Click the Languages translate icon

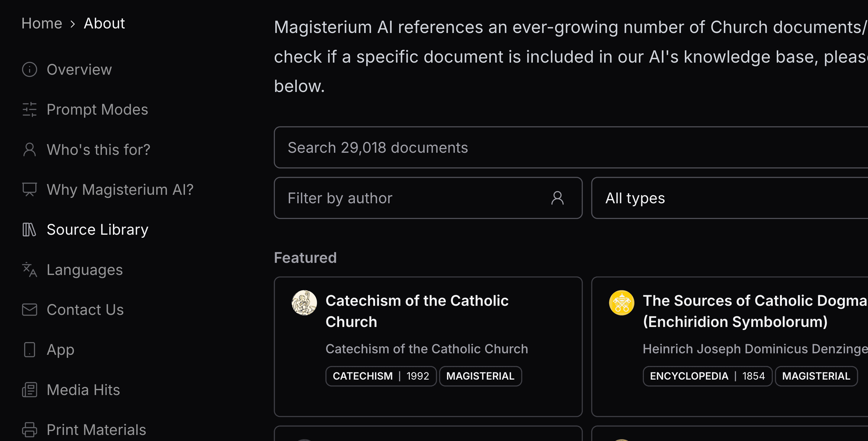coord(30,270)
